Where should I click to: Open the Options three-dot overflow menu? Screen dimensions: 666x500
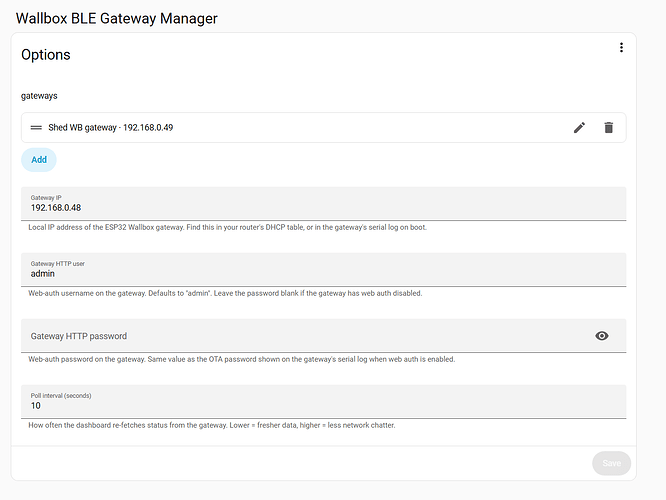[621, 48]
